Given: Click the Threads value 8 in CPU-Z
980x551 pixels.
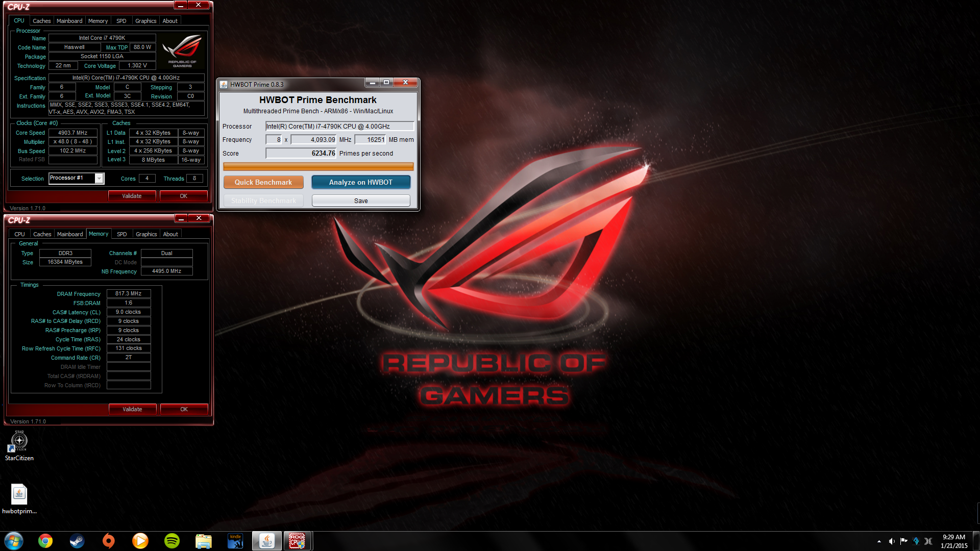Looking at the screenshot, I should (194, 178).
